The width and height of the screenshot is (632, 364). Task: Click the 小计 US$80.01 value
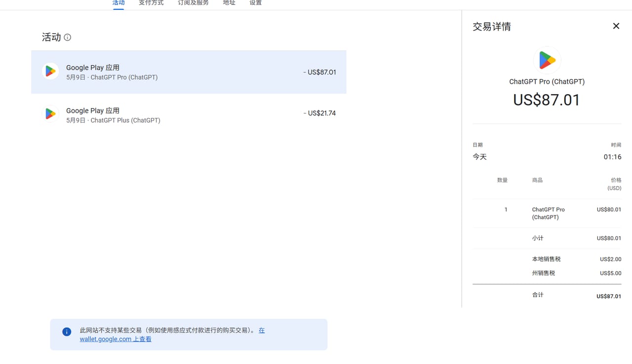pos(609,238)
